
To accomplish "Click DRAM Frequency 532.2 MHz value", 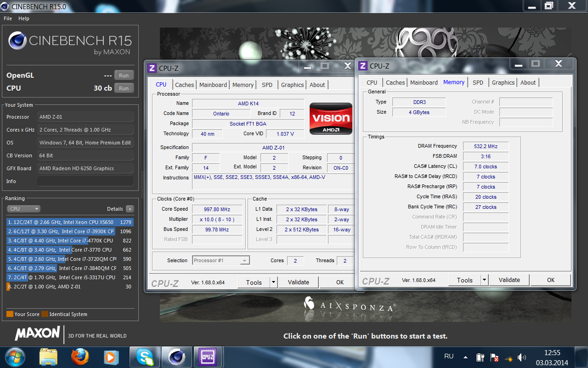I will point(486,146).
